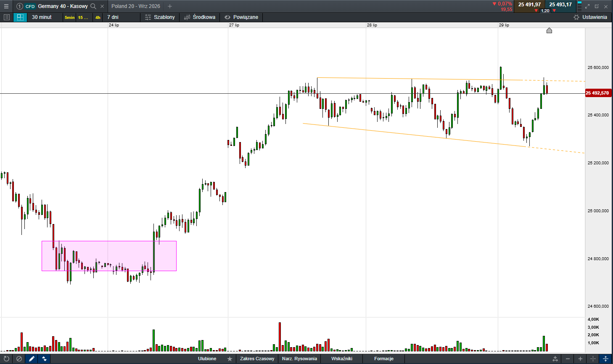Click the 24 lip date label
This screenshot has height=364, width=613.
click(x=114, y=25)
